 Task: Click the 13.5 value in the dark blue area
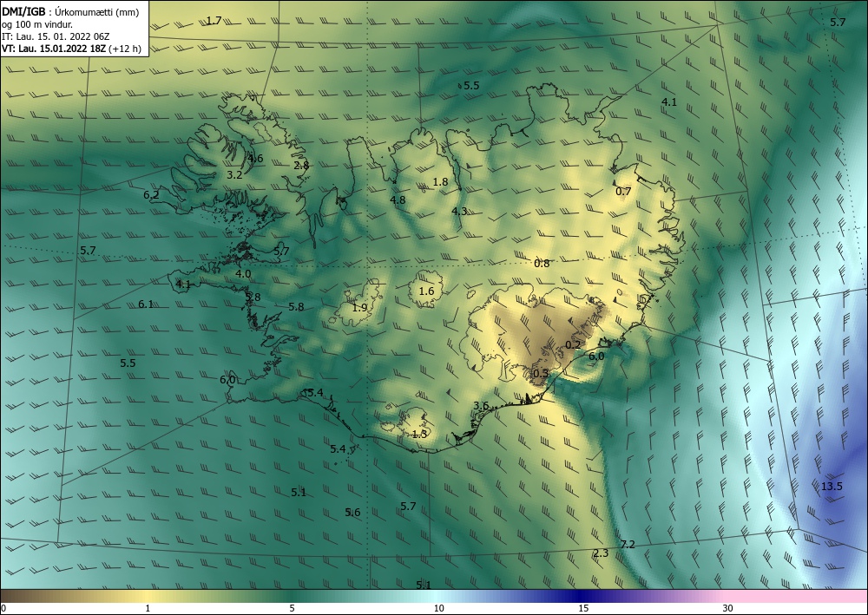pyautogui.click(x=832, y=486)
